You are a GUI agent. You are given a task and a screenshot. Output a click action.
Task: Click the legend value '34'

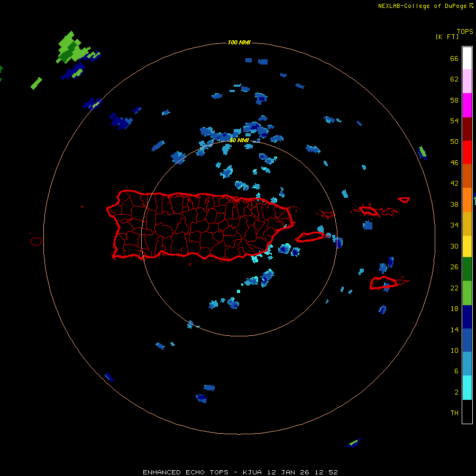(x=454, y=225)
